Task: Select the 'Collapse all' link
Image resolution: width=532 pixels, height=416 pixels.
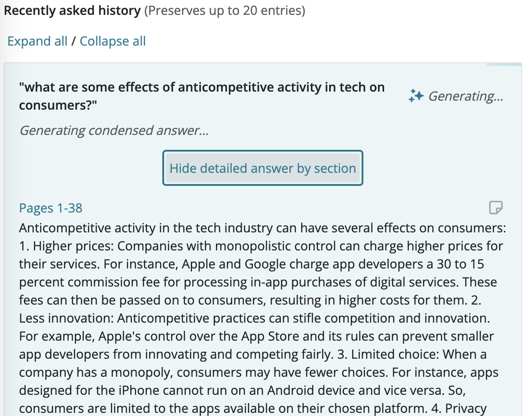Action: [113, 41]
